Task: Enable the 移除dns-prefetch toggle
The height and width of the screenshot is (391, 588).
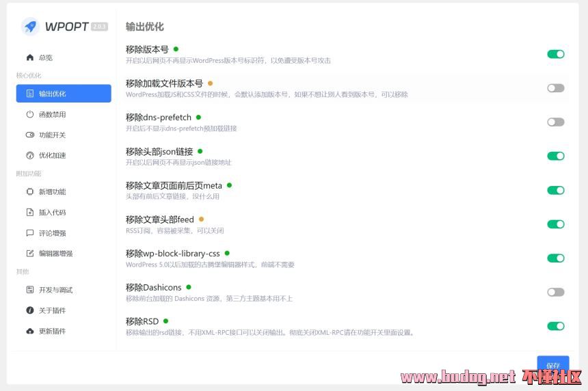Action: point(556,122)
